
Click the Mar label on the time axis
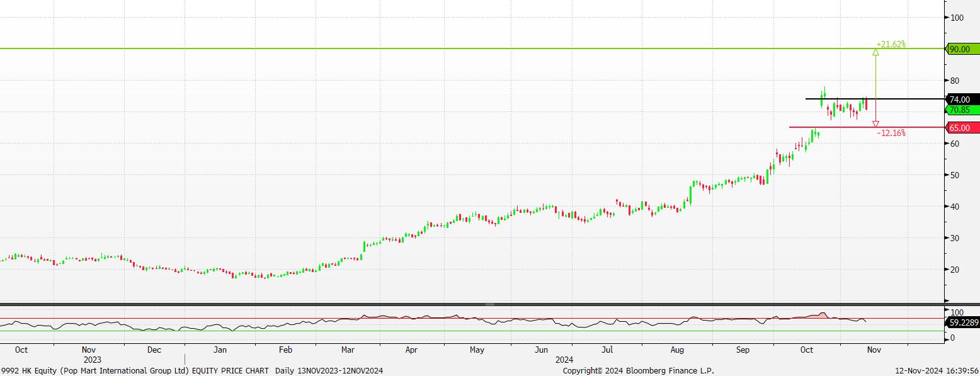(348, 349)
